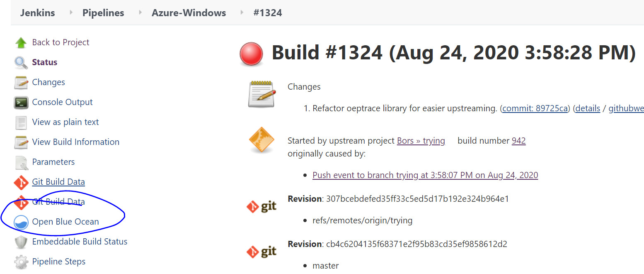The image size is (644, 274).
Task: Click the first Git Build Data icon
Action: click(21, 182)
